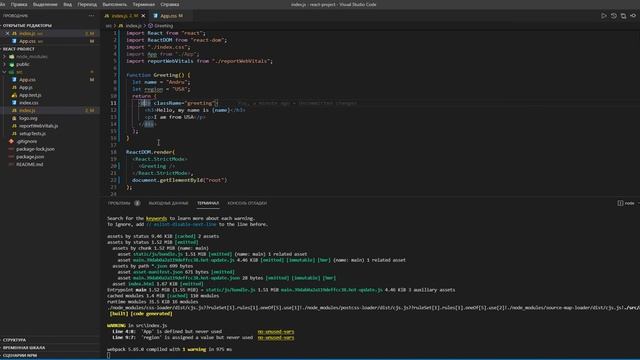Viewport: 640px width, 360px height.
Task: Follow the keywords link in terminal
Action: click(156, 218)
